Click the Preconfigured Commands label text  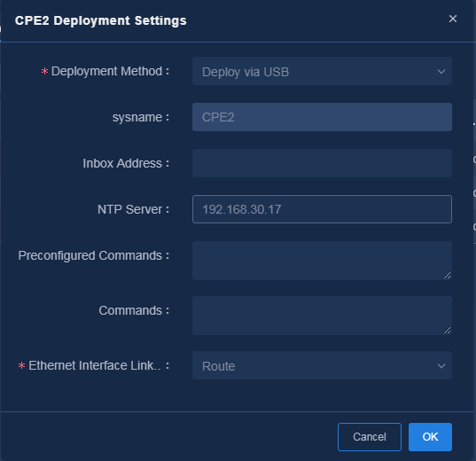[90, 255]
